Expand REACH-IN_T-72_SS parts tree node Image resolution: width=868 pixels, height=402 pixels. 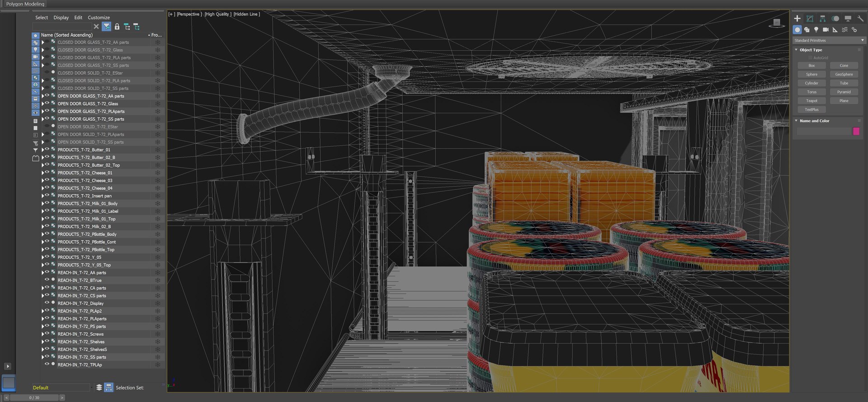click(x=43, y=357)
